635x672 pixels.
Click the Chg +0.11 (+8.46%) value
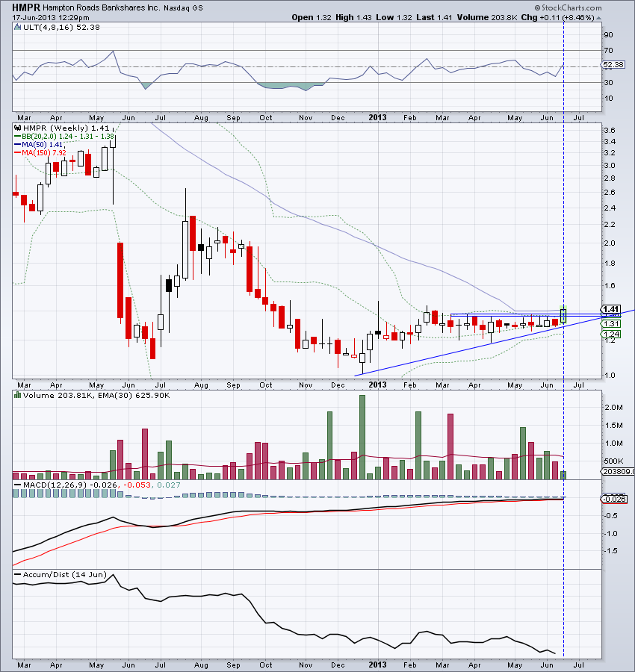tap(557, 18)
